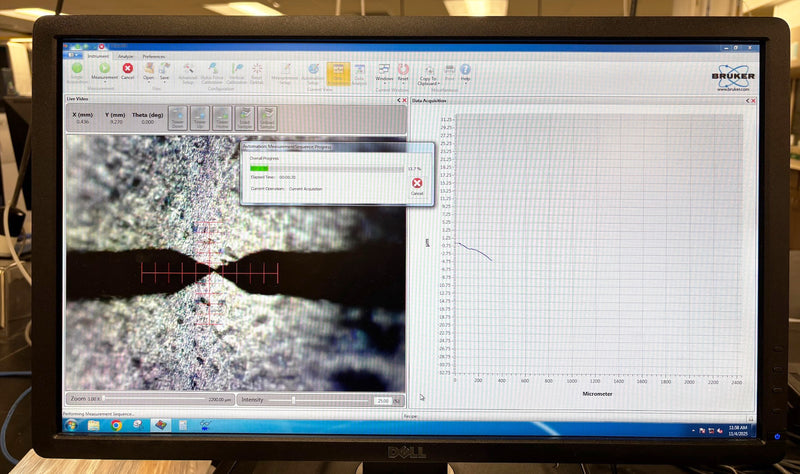Close the Live Video panel
This screenshot has height=474, width=800.
pos(405,101)
